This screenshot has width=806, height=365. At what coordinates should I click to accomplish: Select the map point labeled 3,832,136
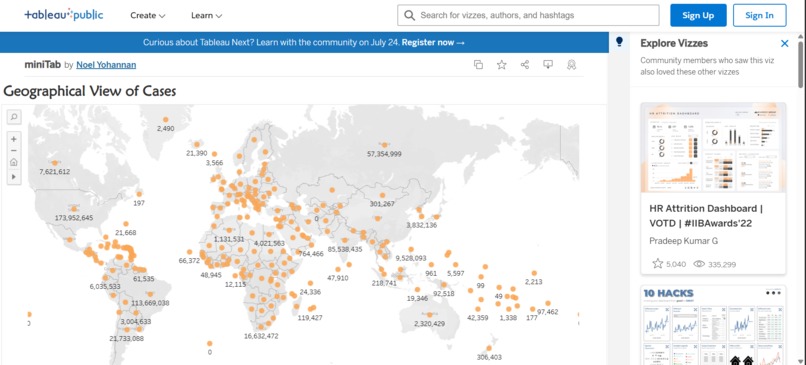click(422, 216)
